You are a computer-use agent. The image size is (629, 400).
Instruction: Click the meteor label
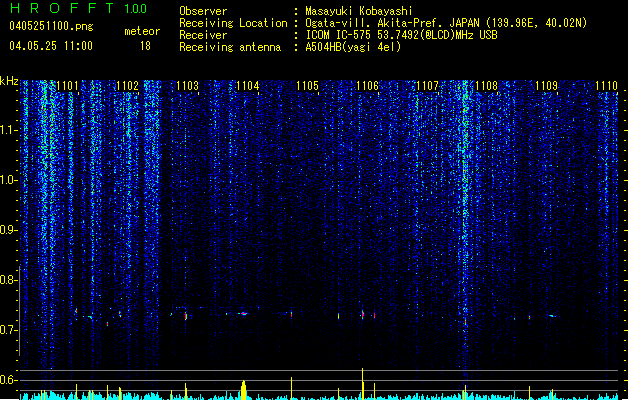click(x=142, y=31)
